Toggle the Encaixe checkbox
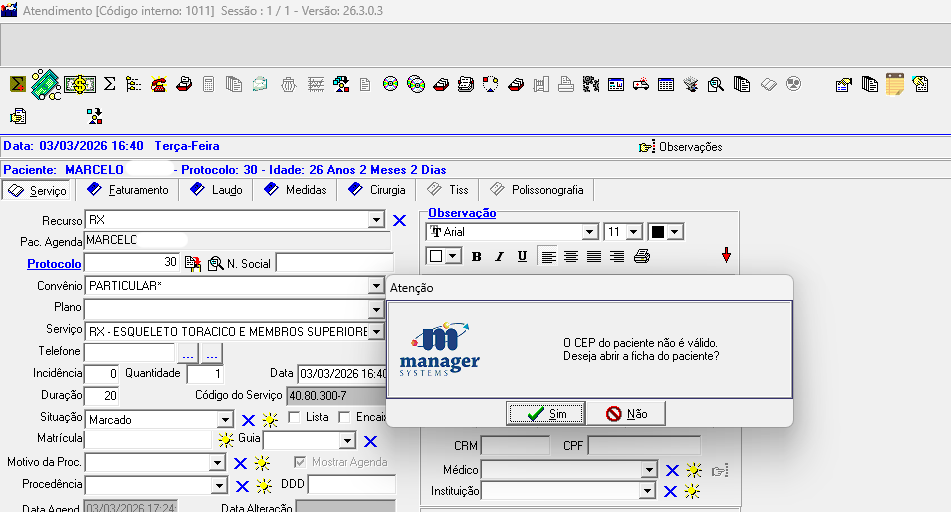Screen dimensions: 951x512 tap(344, 417)
